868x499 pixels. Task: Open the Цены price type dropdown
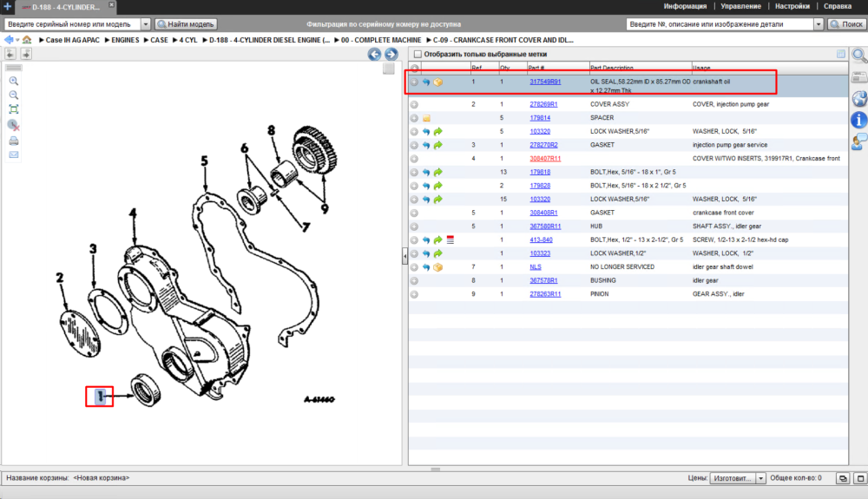tap(760, 478)
